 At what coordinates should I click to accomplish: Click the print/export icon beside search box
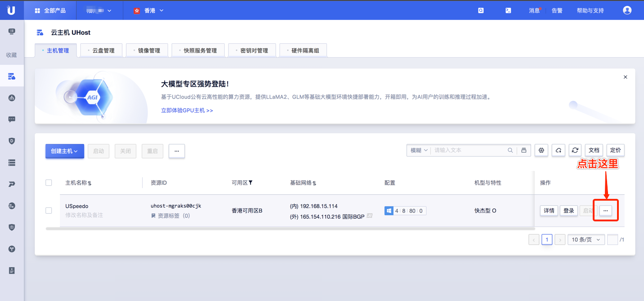[523, 150]
